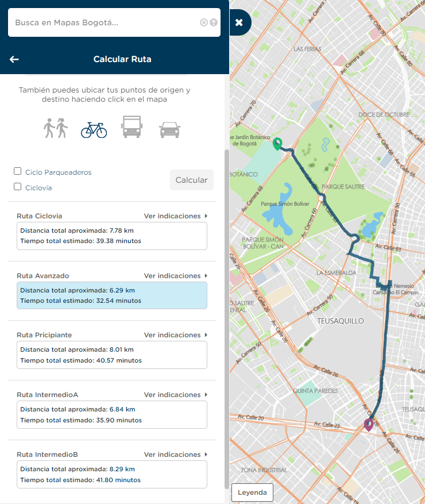Enable the Ciclo Parqueaderos checkbox
This screenshot has width=425, height=504.
point(18,171)
